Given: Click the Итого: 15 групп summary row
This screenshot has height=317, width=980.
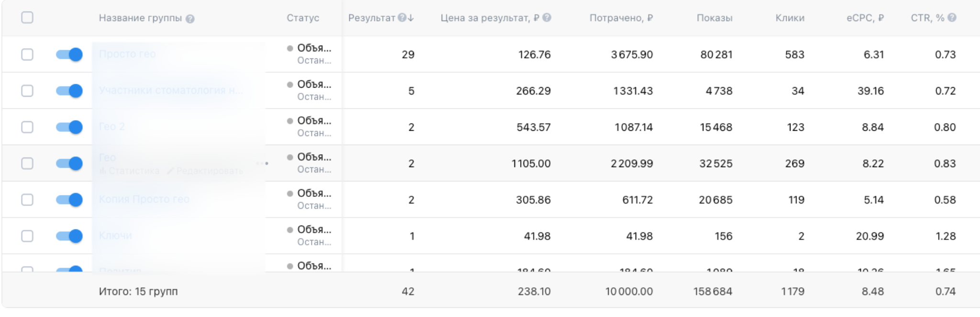Looking at the screenshot, I should coord(138,291).
